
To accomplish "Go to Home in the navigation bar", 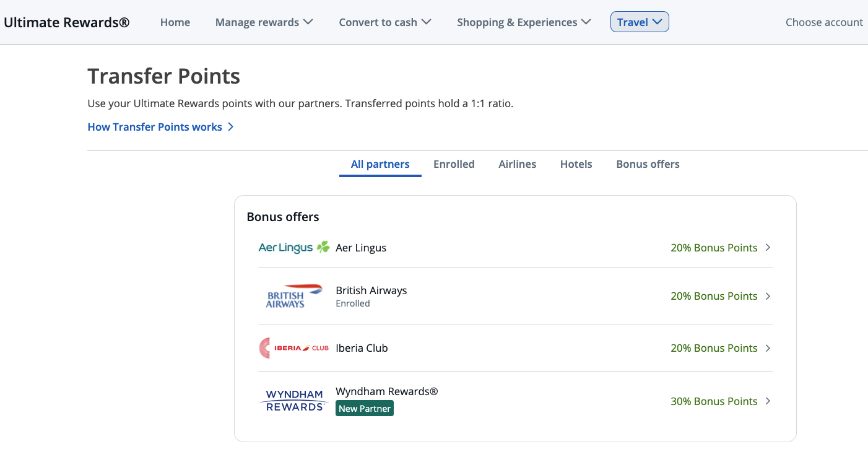I will click(x=175, y=22).
